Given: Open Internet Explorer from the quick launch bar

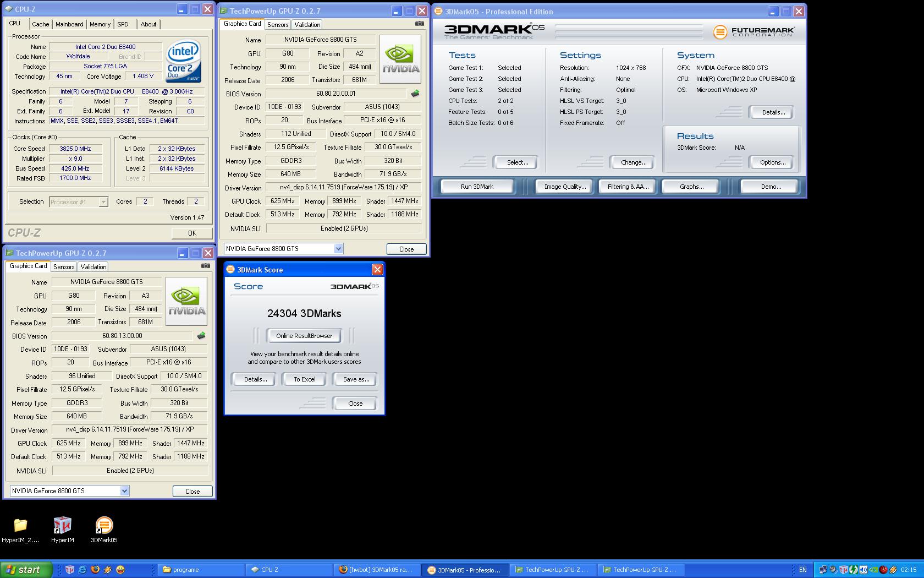Looking at the screenshot, I should pyautogui.click(x=82, y=570).
